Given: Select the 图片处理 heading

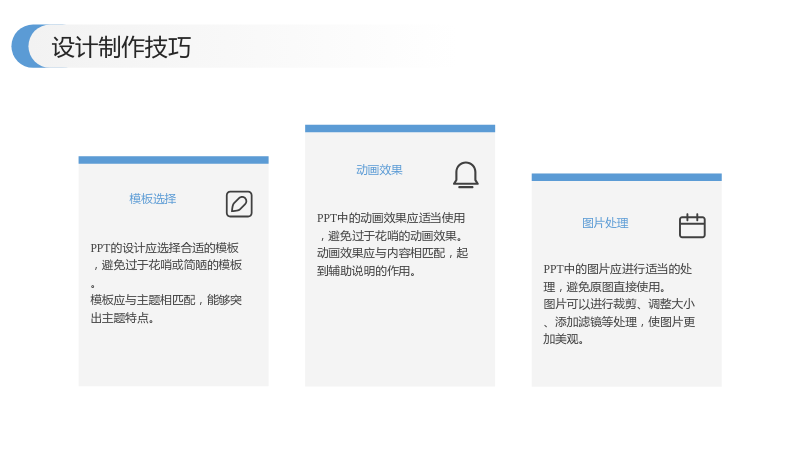Looking at the screenshot, I should (x=606, y=223).
